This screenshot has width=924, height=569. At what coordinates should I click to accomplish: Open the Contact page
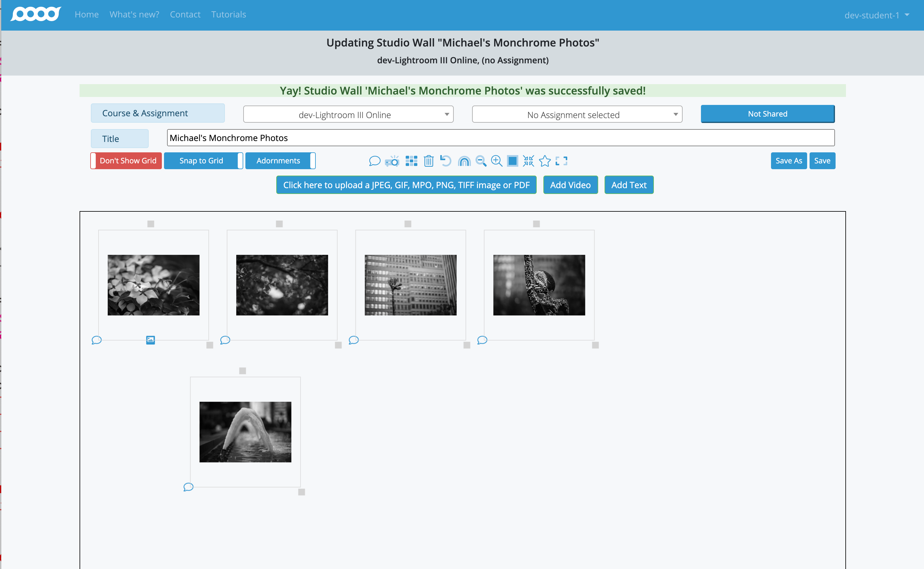(x=185, y=14)
